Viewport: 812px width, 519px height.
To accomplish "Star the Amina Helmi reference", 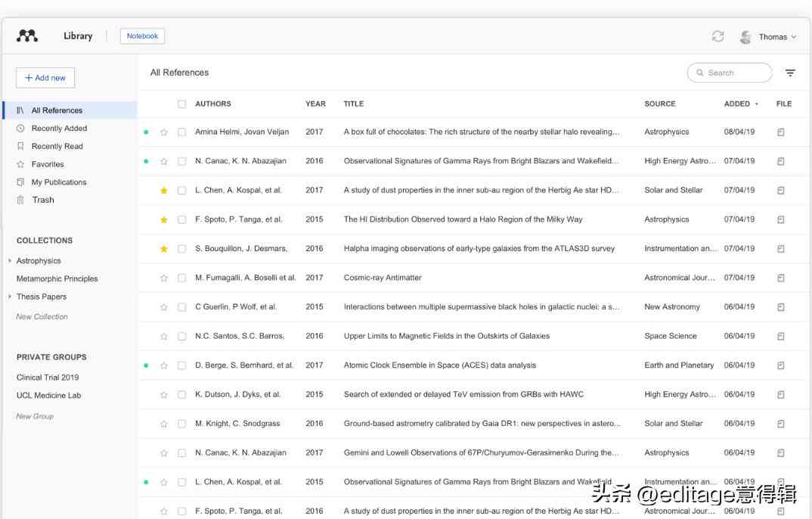I will point(164,132).
